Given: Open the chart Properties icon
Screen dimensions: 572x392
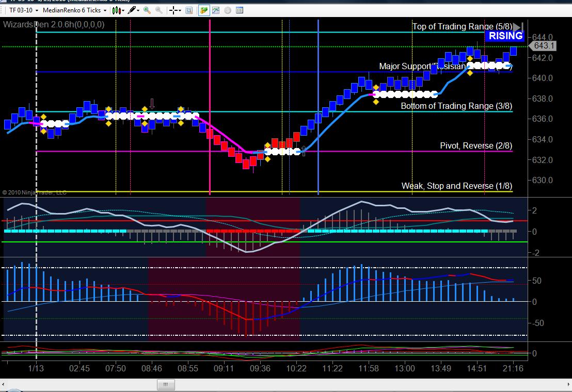Looking at the screenshot, I should point(240,10).
